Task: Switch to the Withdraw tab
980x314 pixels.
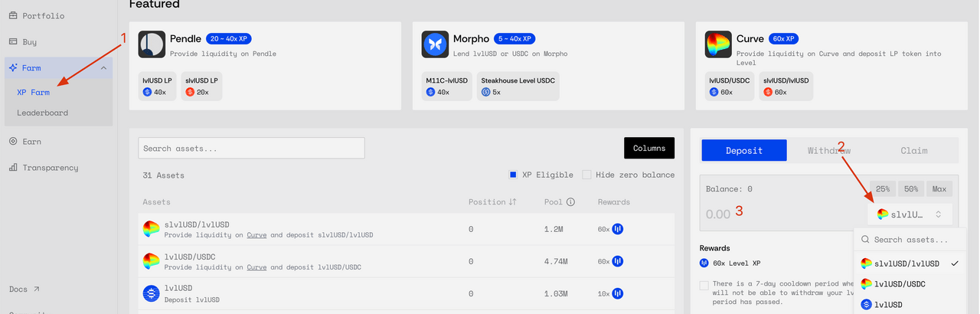Action: [x=829, y=150]
